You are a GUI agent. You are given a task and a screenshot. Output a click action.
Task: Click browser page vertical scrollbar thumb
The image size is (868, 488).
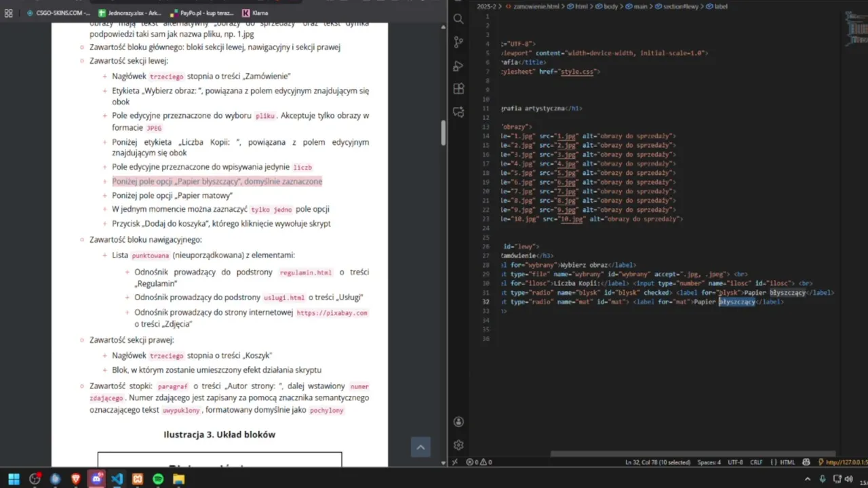coord(443,132)
